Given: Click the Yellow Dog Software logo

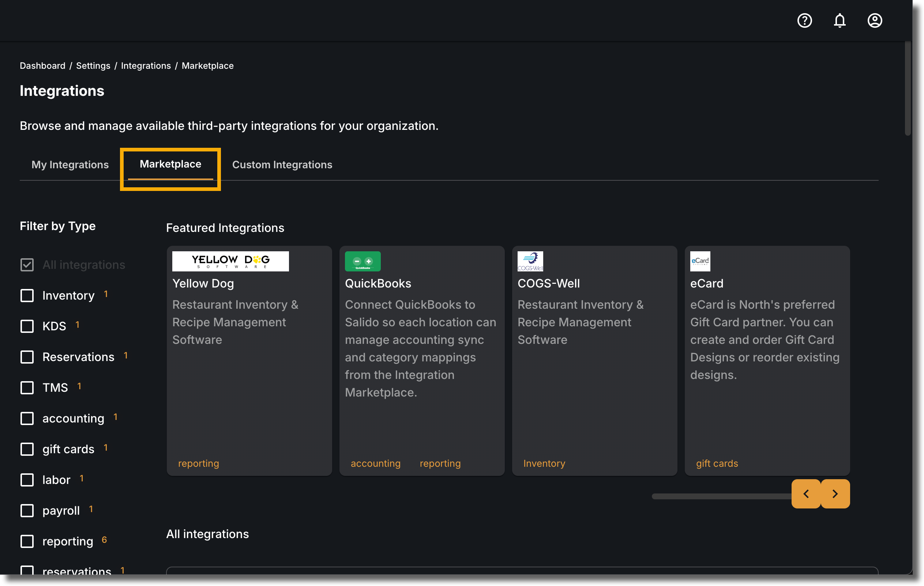Looking at the screenshot, I should [x=230, y=261].
